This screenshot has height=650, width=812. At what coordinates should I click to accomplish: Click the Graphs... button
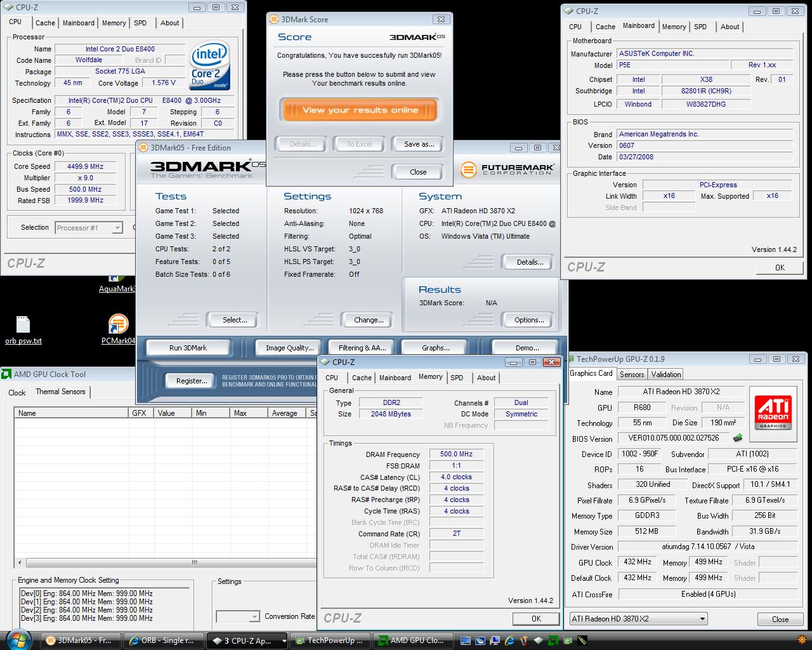[435, 348]
